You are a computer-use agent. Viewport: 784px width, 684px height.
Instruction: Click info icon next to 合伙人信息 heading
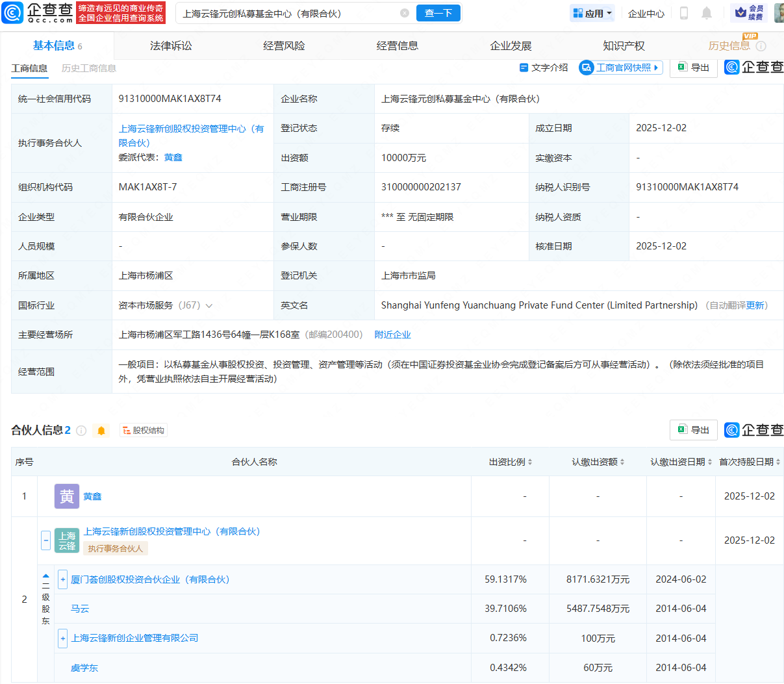point(81,431)
